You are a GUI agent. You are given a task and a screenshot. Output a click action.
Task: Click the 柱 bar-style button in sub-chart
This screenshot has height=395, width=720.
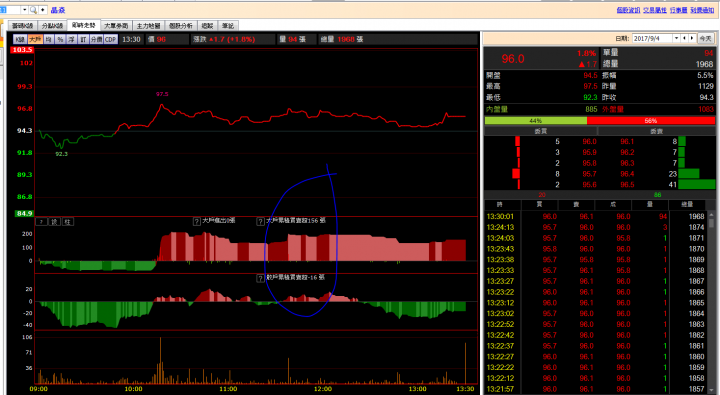pyautogui.click(x=68, y=222)
